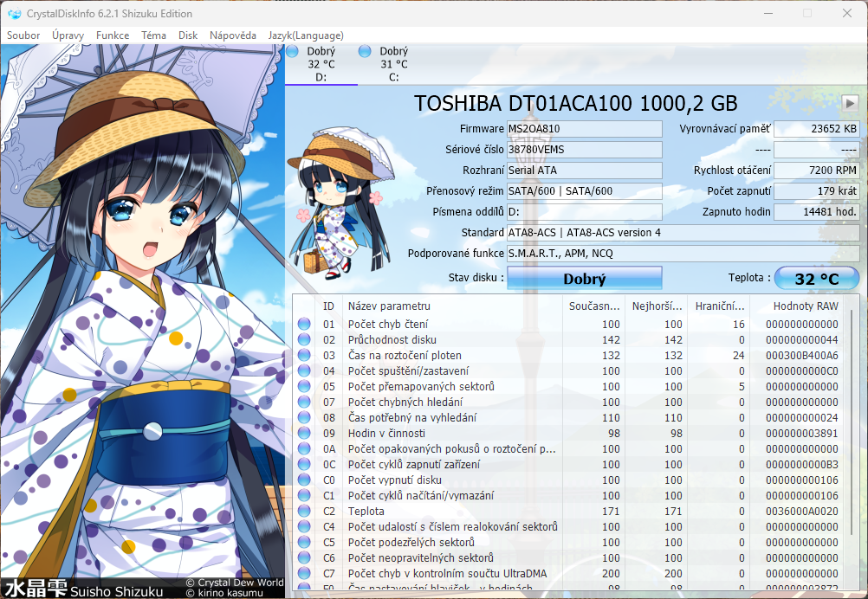Click status icon for Počet chyb čtení

[x=304, y=324]
